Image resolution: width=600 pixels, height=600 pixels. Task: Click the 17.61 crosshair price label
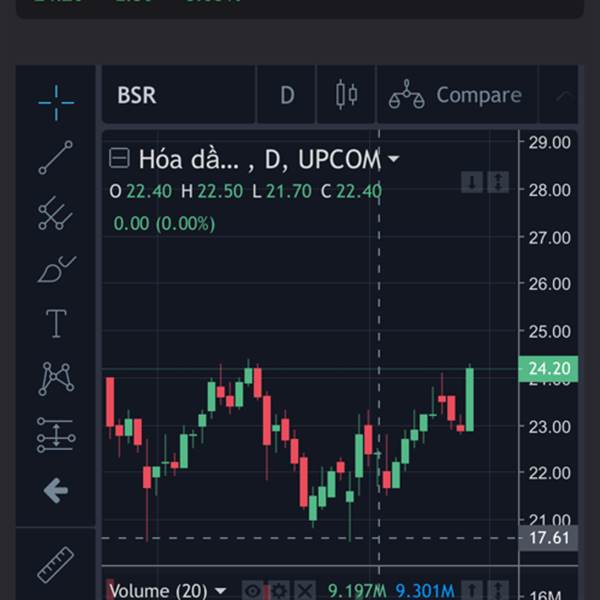(548, 538)
